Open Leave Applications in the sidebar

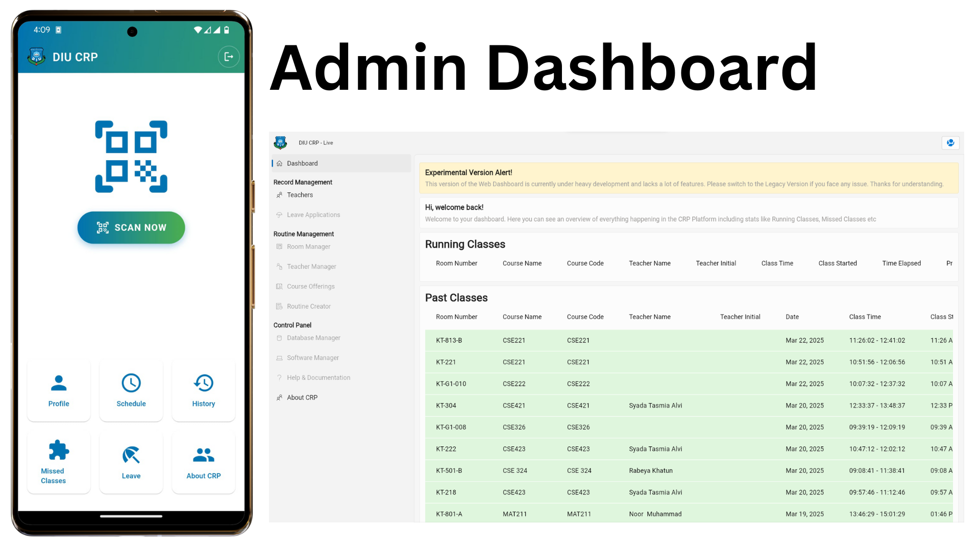(x=313, y=215)
